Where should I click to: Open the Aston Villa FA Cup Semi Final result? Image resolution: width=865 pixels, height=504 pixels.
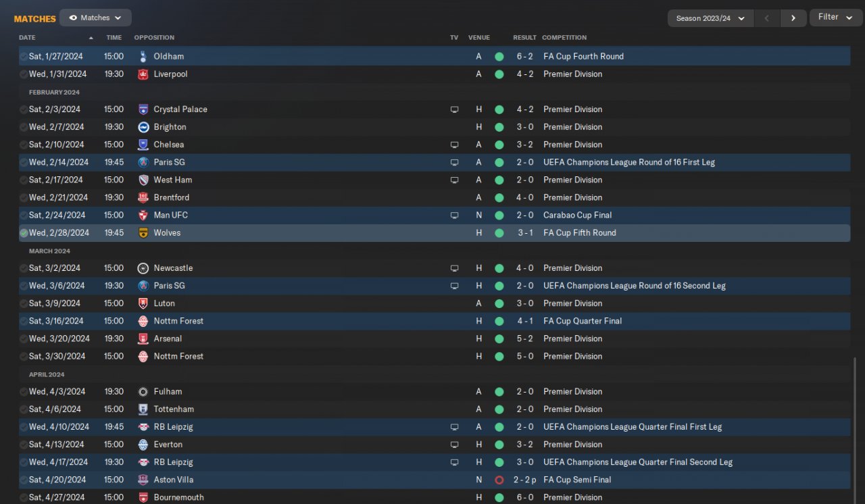(525, 480)
